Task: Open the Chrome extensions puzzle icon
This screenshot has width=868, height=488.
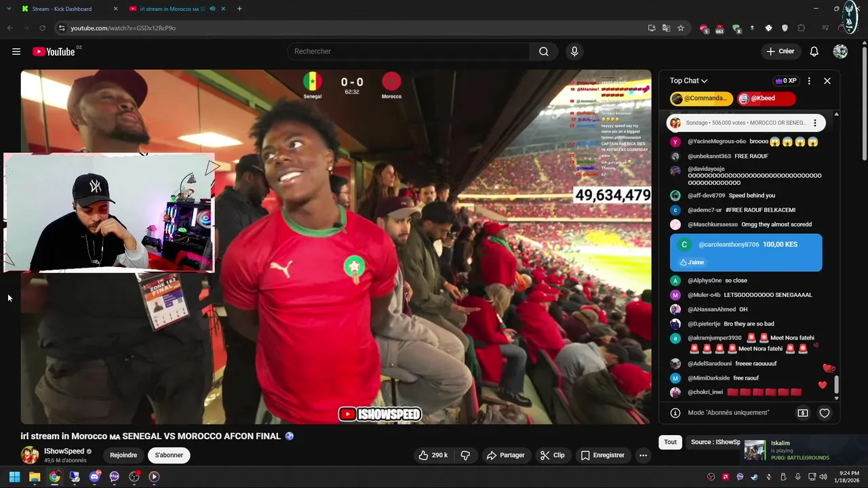Action: [802, 28]
